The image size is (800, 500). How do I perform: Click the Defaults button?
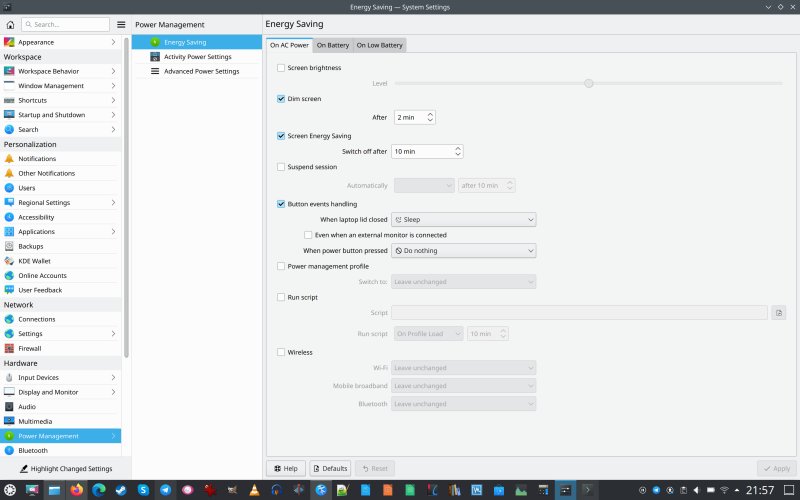click(329, 468)
